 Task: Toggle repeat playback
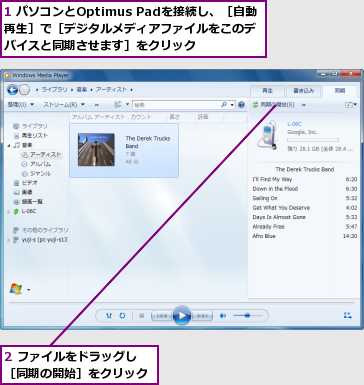click(122, 315)
